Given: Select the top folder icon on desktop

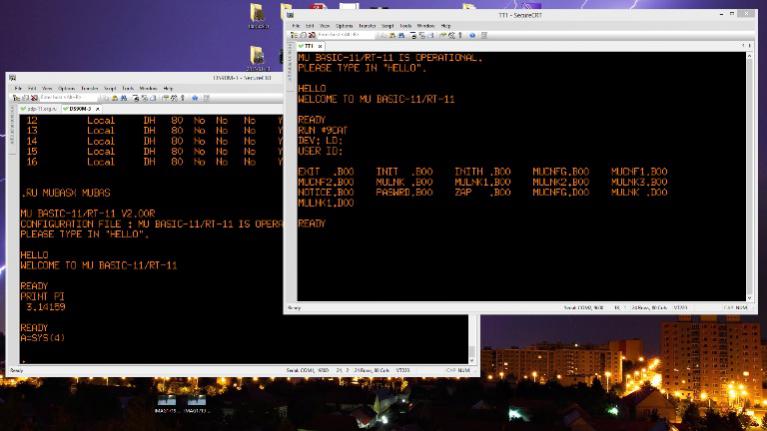Looking at the screenshot, I should point(258,14).
